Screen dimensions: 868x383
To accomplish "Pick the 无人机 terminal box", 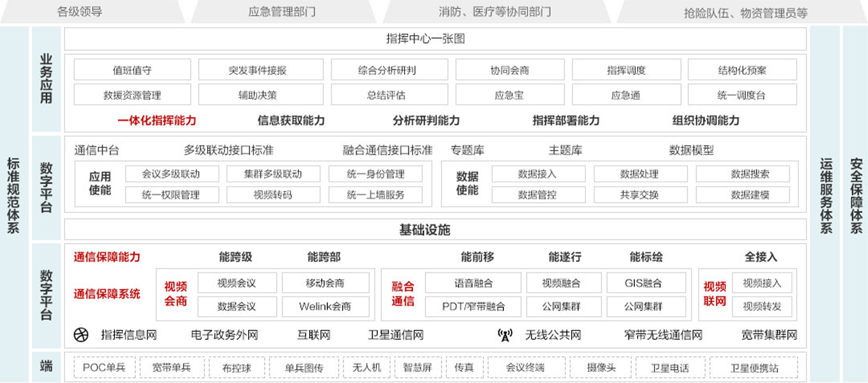I will coord(367,367).
